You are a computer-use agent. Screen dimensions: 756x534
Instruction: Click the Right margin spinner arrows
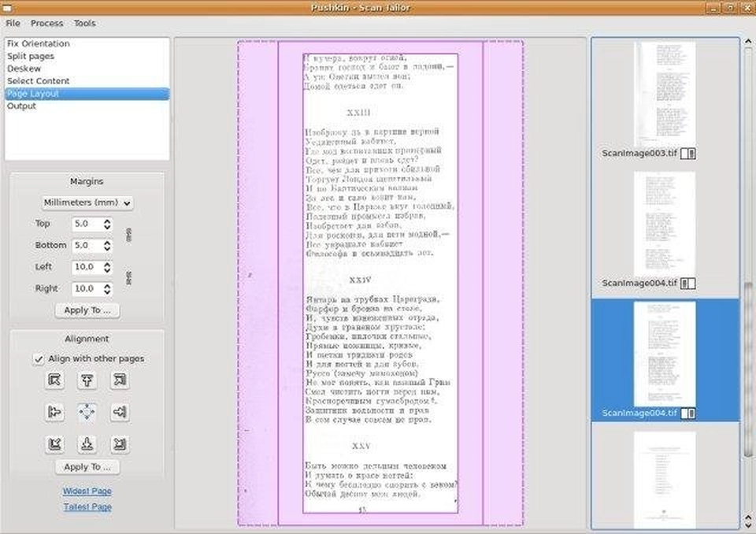107,288
